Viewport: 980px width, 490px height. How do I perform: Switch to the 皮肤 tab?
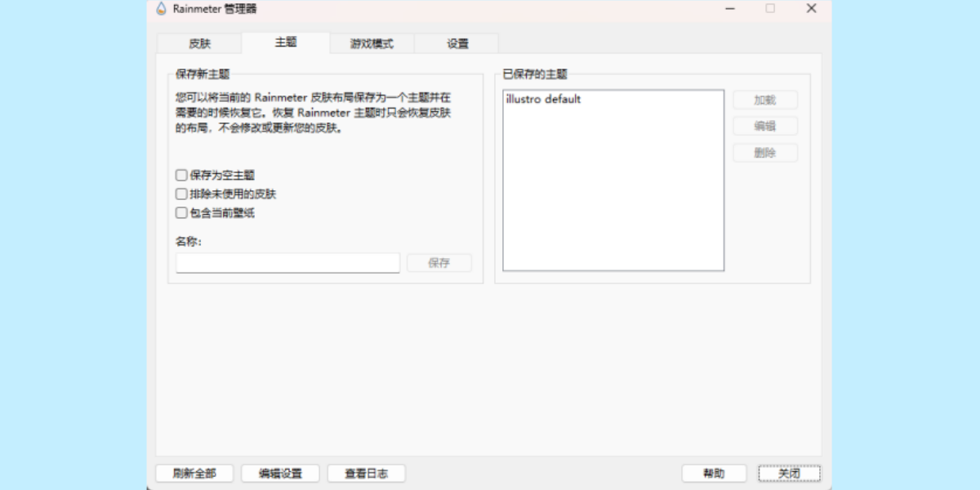[199, 44]
